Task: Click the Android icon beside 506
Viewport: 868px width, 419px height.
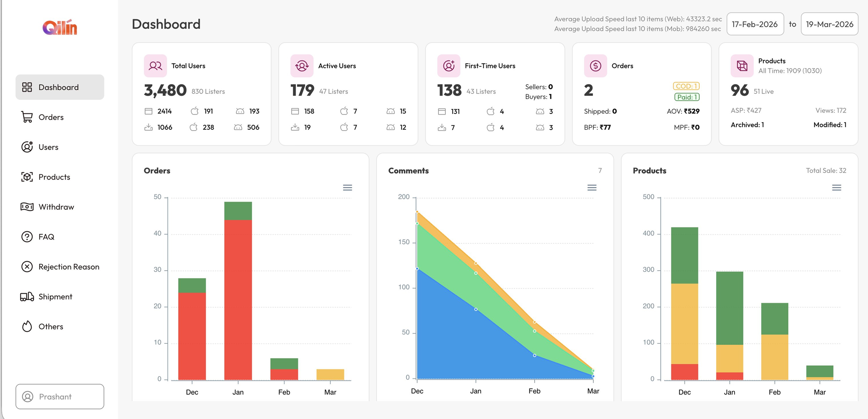Action: point(238,127)
